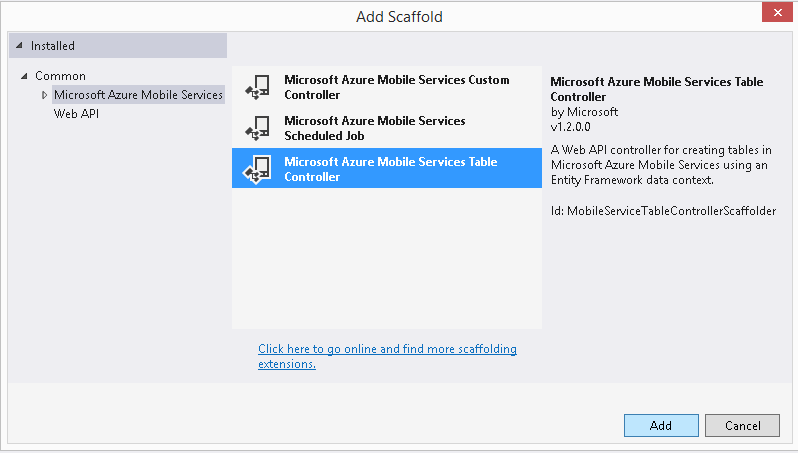Click the Table Controller scaffold icon
The image size is (798, 453).
click(258, 169)
